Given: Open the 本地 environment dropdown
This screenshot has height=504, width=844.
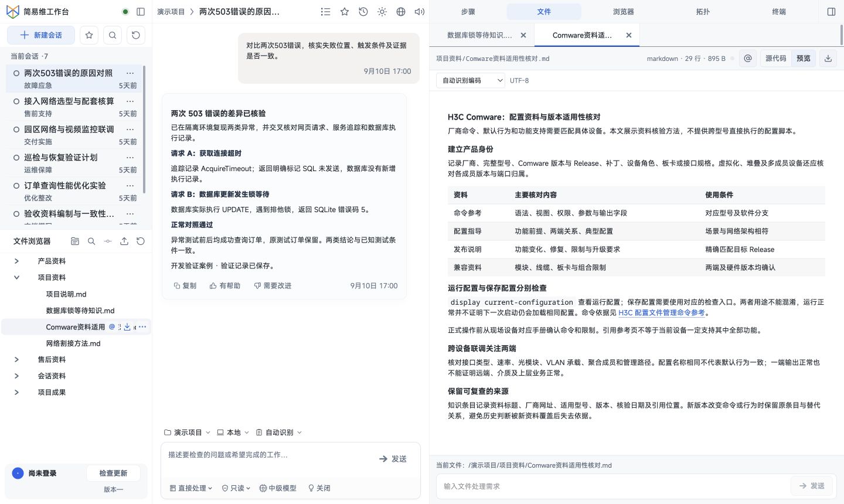Looking at the screenshot, I should point(233,433).
